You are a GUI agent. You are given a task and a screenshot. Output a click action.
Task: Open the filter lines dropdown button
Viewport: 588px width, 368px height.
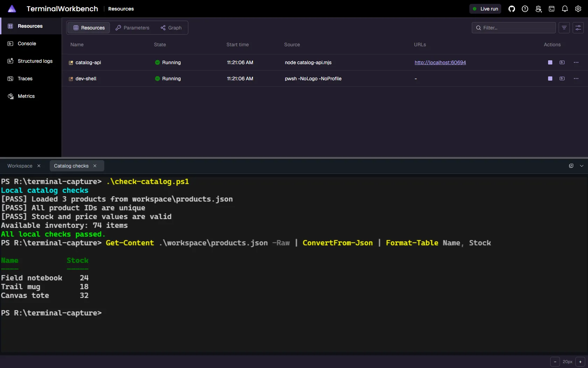(564, 28)
